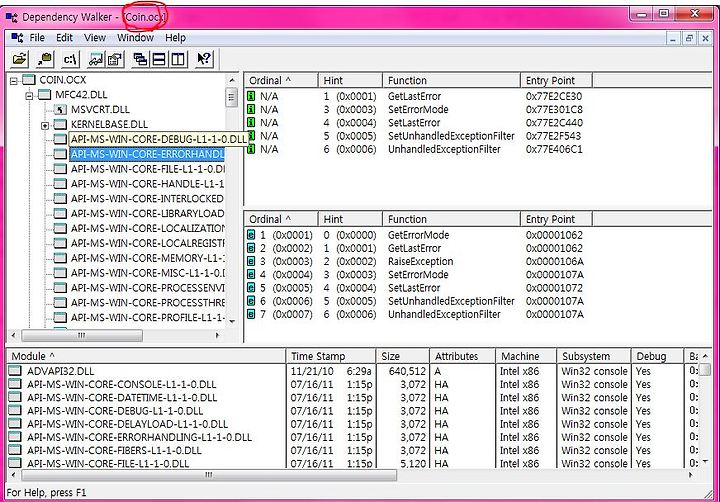720x502 pixels.
Task: Sort module list by Module column header
Action: [146, 356]
